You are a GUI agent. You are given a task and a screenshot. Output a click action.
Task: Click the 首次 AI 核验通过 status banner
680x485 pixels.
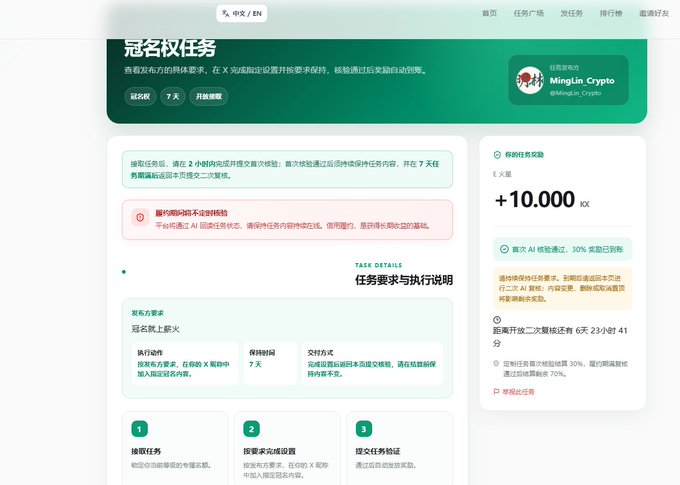[562, 249]
